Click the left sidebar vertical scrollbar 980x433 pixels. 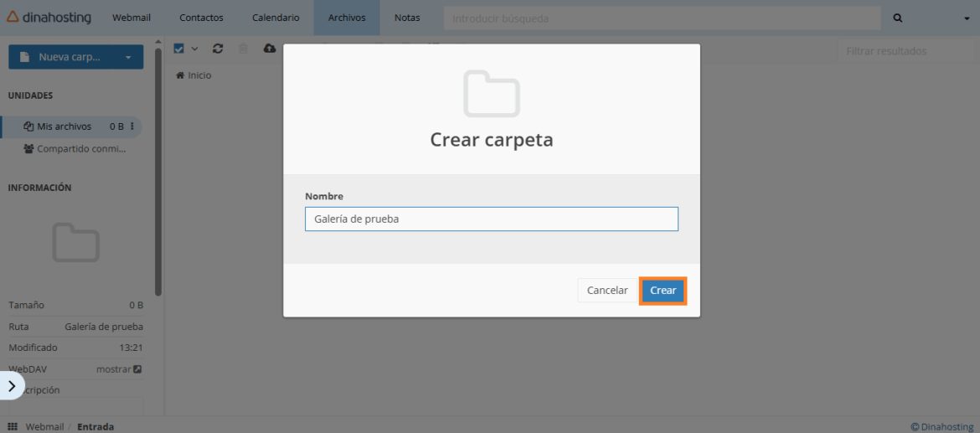[158, 172]
